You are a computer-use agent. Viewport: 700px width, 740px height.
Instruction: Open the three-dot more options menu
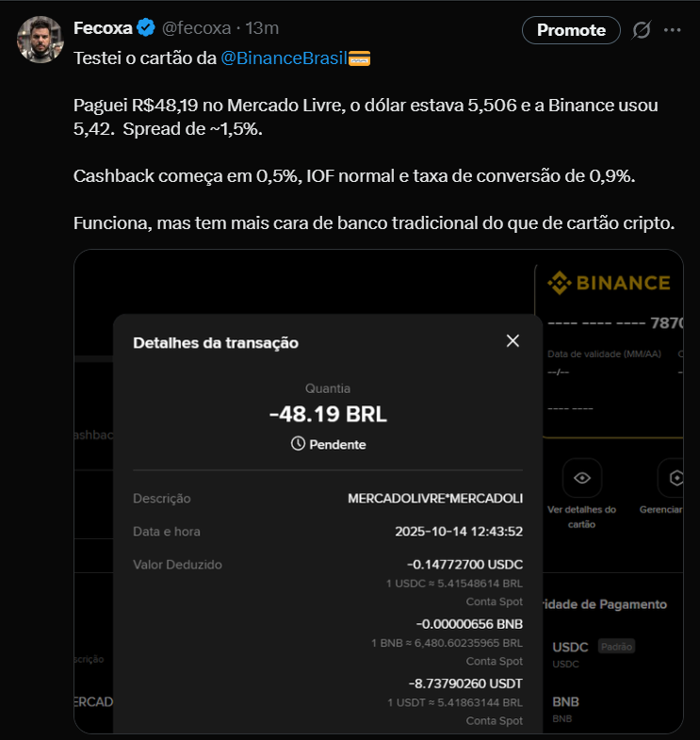coord(672,30)
